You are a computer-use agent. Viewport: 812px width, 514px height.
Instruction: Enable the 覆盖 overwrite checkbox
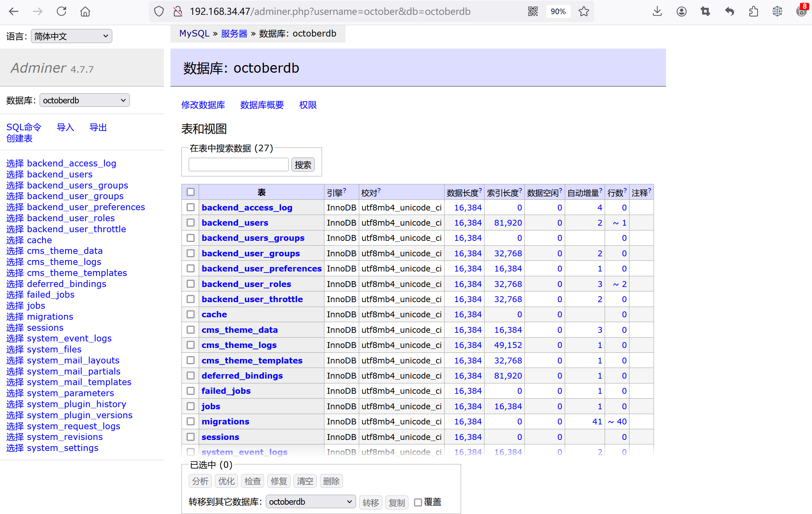(418, 502)
